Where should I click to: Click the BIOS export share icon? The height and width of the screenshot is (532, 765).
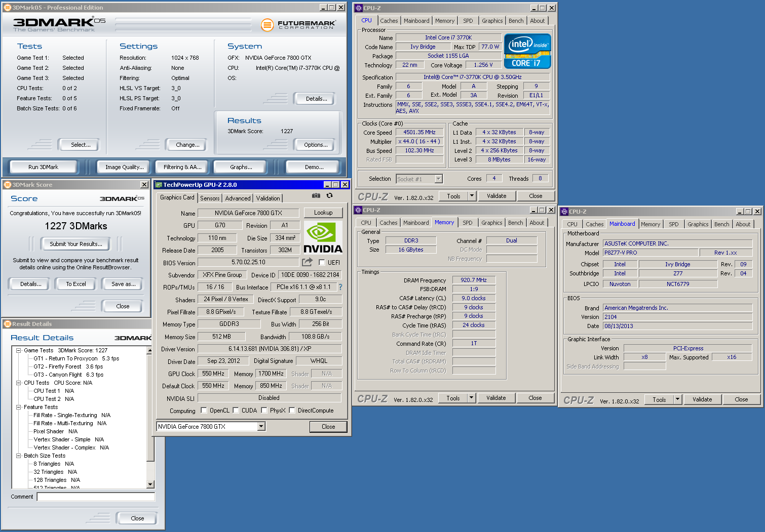[307, 262]
